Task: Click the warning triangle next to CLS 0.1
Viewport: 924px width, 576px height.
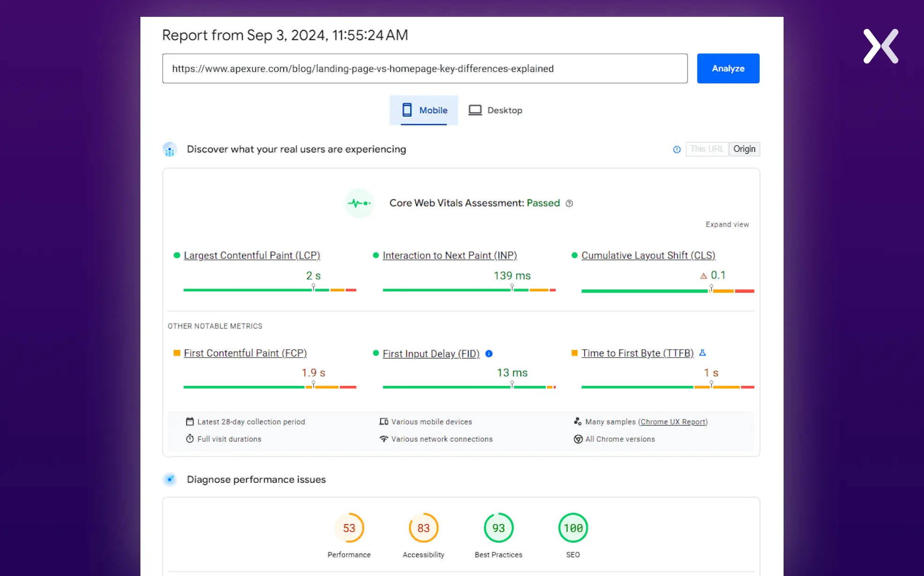Action: pos(703,276)
